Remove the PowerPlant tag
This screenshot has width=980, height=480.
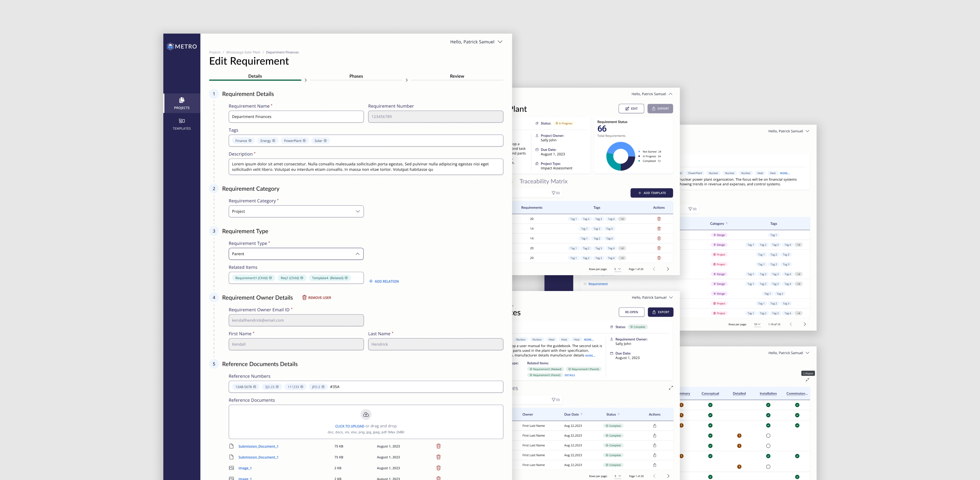[x=304, y=141]
